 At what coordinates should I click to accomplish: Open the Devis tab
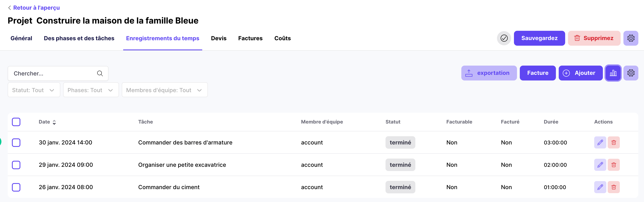tap(219, 38)
